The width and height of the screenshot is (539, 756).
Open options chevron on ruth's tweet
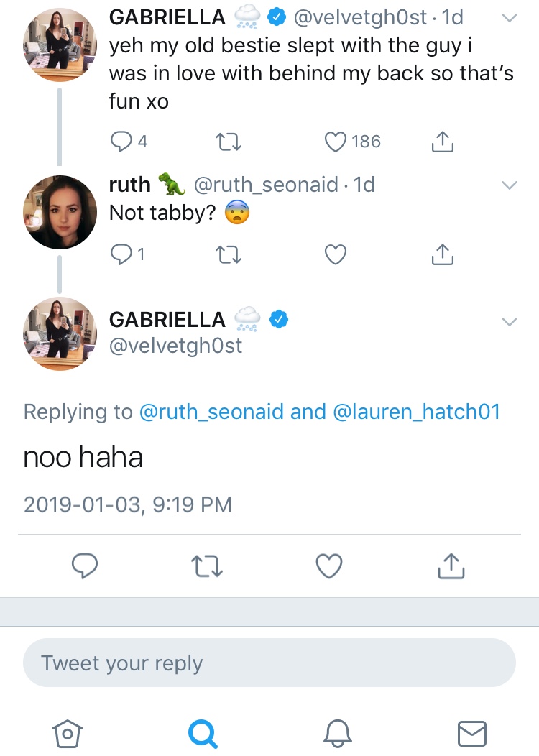coord(509,185)
